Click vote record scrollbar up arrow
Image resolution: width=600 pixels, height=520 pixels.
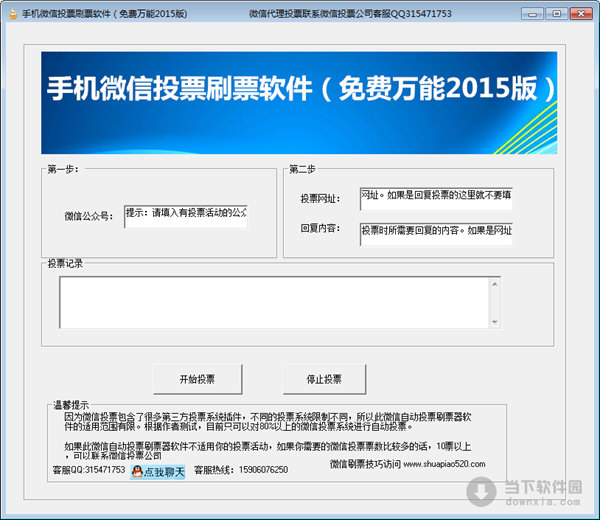click(495, 284)
